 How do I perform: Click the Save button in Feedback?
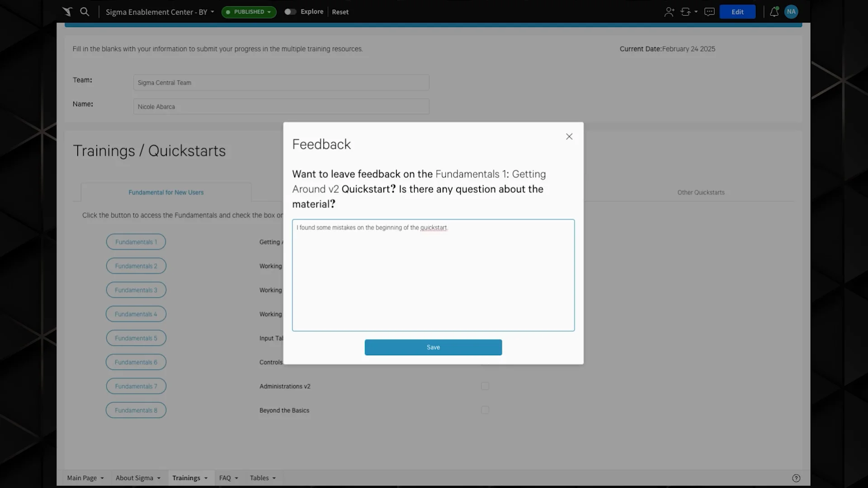[x=433, y=347]
